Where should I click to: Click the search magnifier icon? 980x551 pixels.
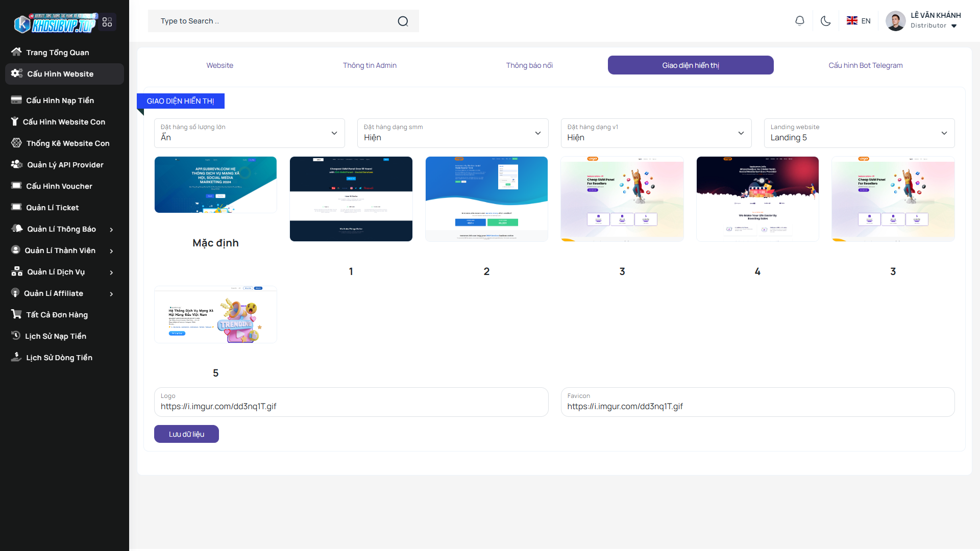[x=403, y=21]
